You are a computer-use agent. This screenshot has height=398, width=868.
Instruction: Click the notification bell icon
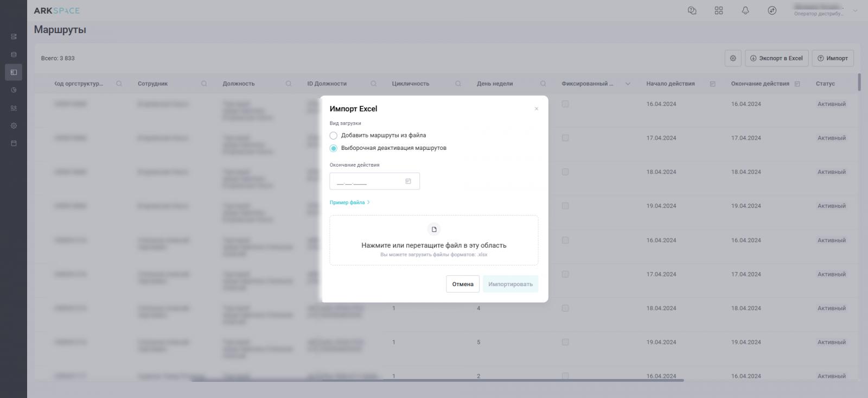point(745,10)
